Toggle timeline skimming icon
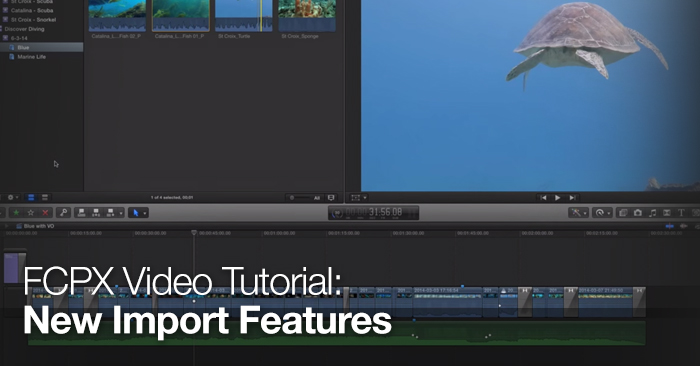This screenshot has height=366, width=700. click(x=669, y=226)
